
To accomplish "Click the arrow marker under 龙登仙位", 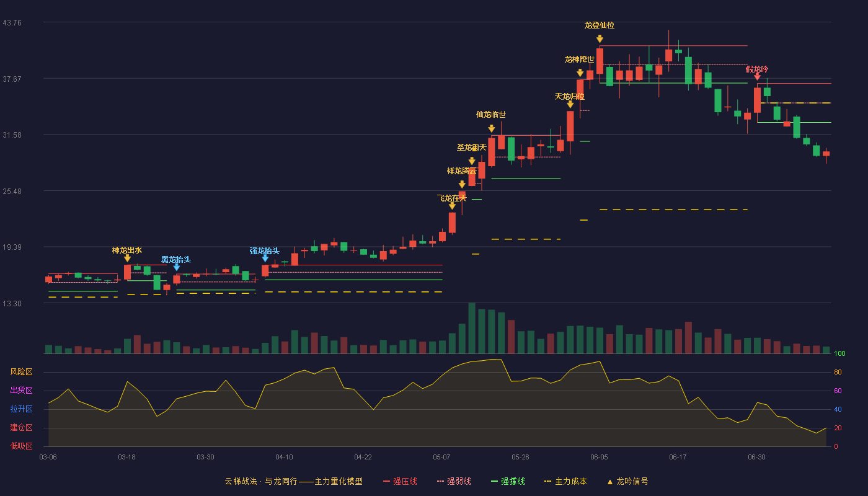I will coord(600,39).
